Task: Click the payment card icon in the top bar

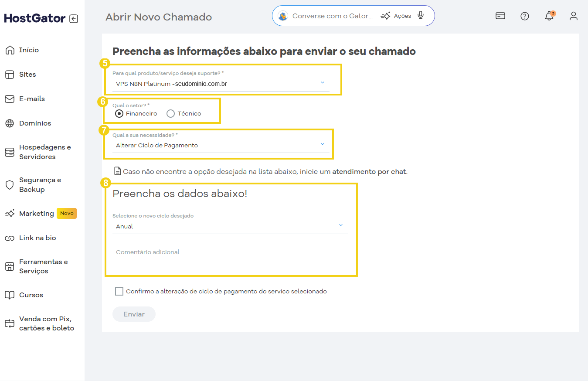Action: click(x=500, y=15)
